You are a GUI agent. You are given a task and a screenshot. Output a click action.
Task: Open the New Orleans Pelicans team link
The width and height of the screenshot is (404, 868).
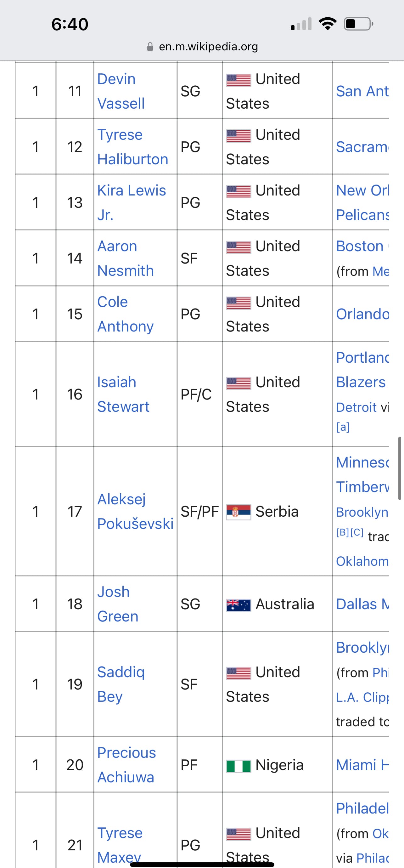coord(362,202)
